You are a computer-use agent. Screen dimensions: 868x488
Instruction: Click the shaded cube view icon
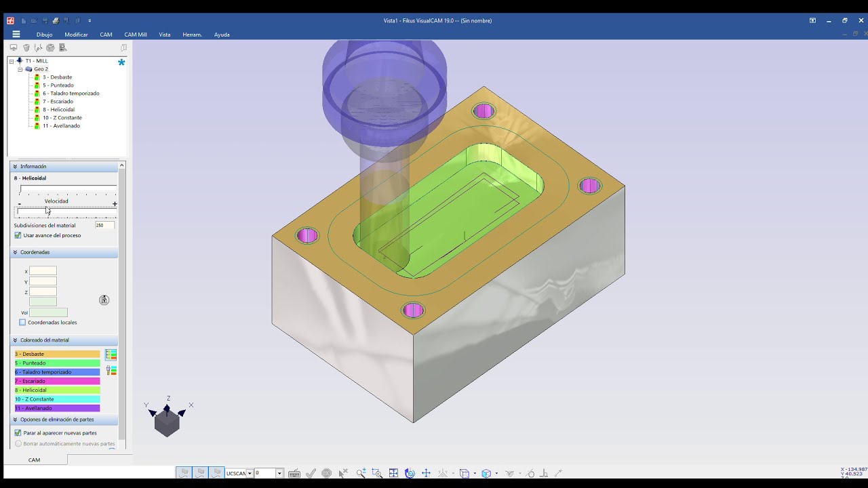pyautogui.click(x=486, y=473)
